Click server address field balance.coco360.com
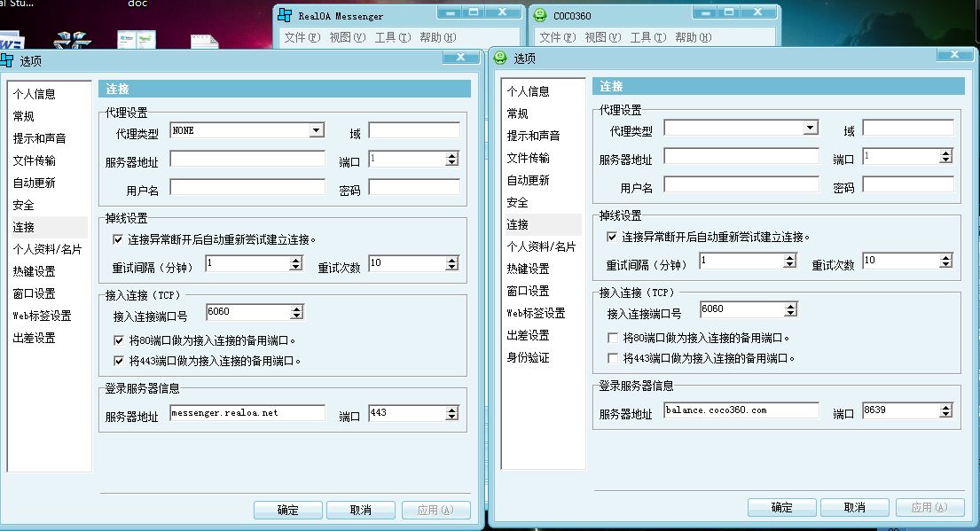 tap(741, 410)
